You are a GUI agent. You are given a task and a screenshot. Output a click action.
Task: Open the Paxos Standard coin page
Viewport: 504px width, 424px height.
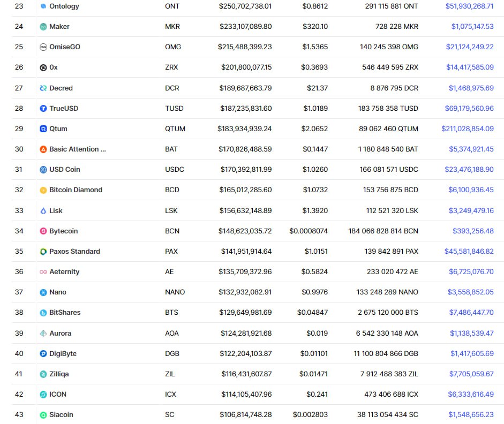(x=74, y=251)
